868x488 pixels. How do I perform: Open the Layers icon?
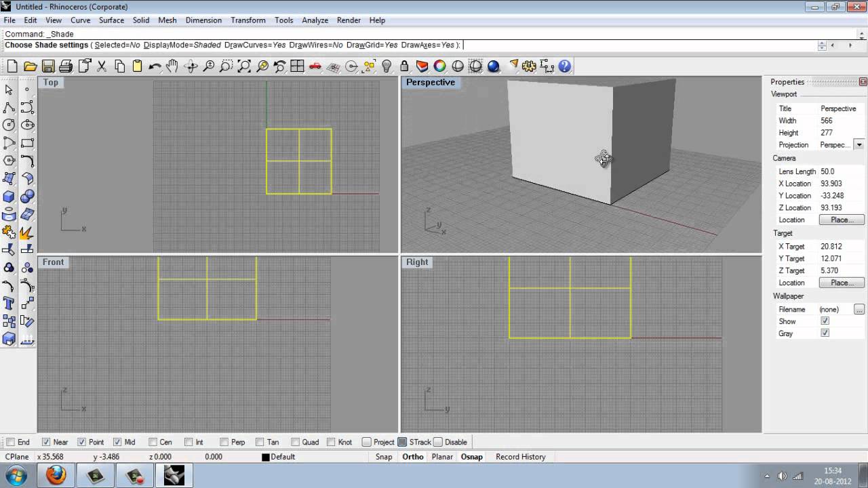422,66
